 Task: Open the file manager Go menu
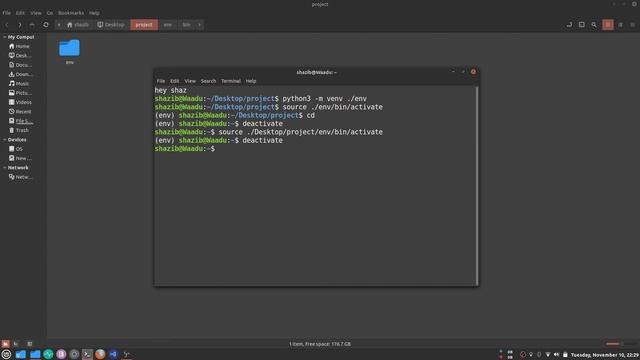point(50,13)
